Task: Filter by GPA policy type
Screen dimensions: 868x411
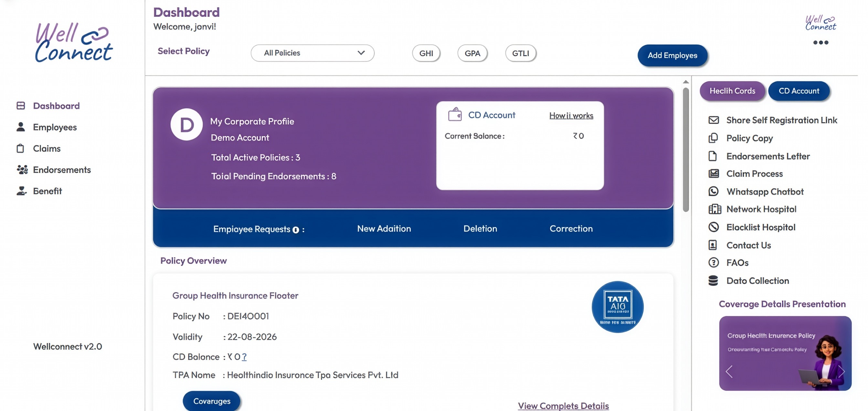Action: [472, 53]
